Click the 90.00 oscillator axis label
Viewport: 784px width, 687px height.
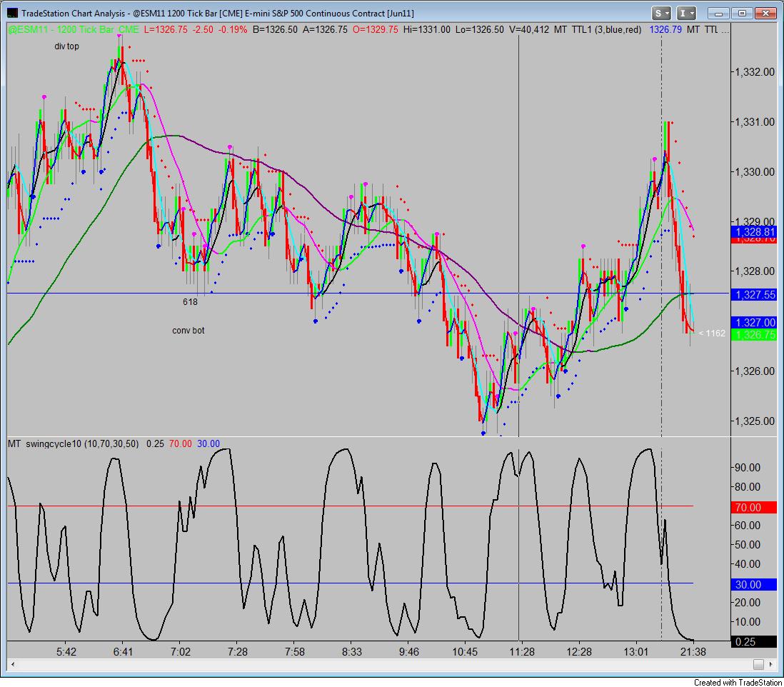(748, 468)
